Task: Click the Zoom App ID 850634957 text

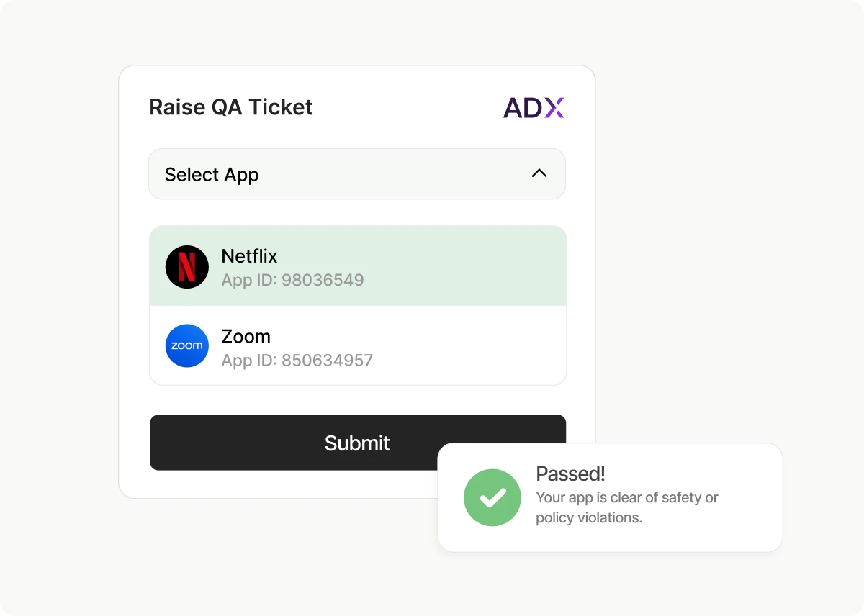Action: tap(297, 361)
